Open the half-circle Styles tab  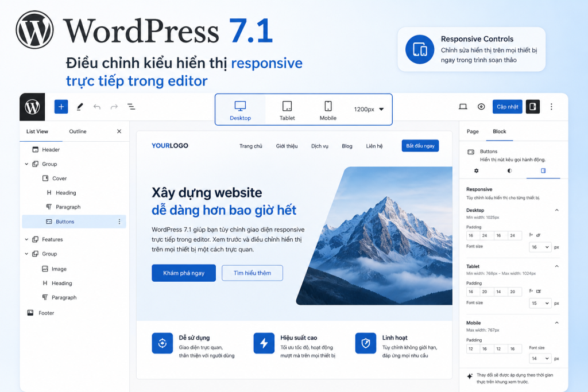(x=510, y=170)
